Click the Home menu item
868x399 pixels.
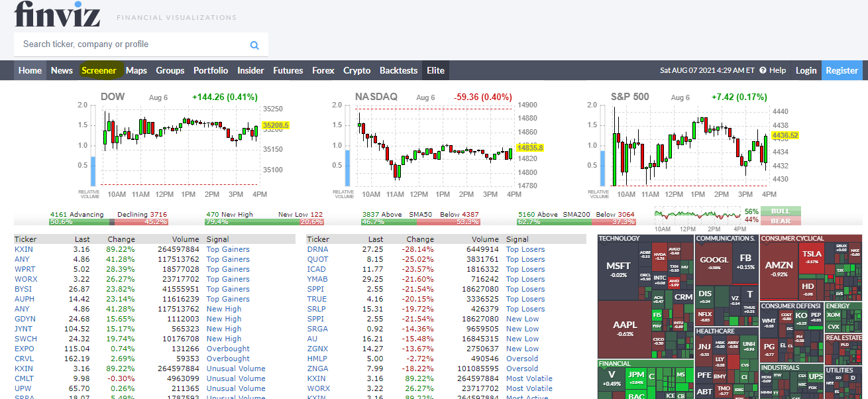point(30,70)
